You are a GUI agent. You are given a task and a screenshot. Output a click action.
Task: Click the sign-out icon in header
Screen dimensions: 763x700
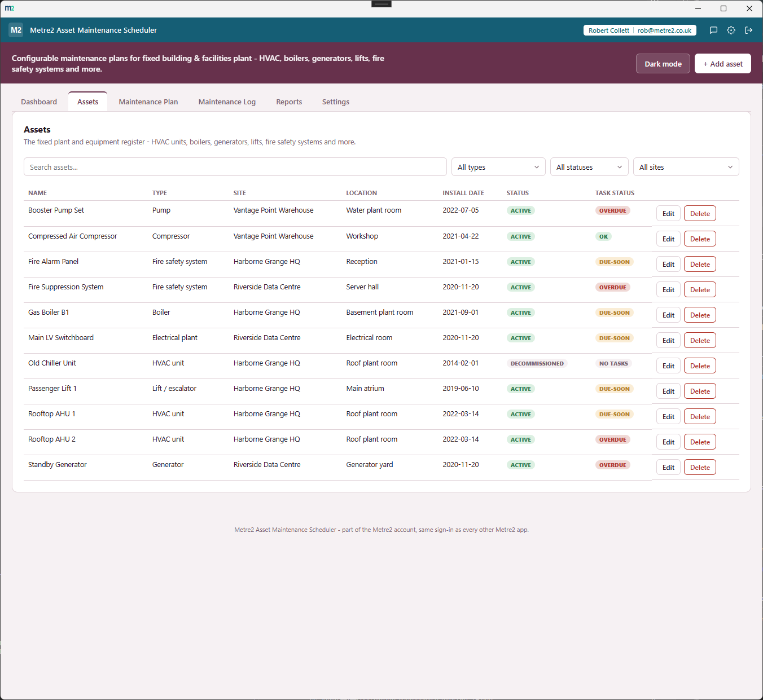coord(748,30)
